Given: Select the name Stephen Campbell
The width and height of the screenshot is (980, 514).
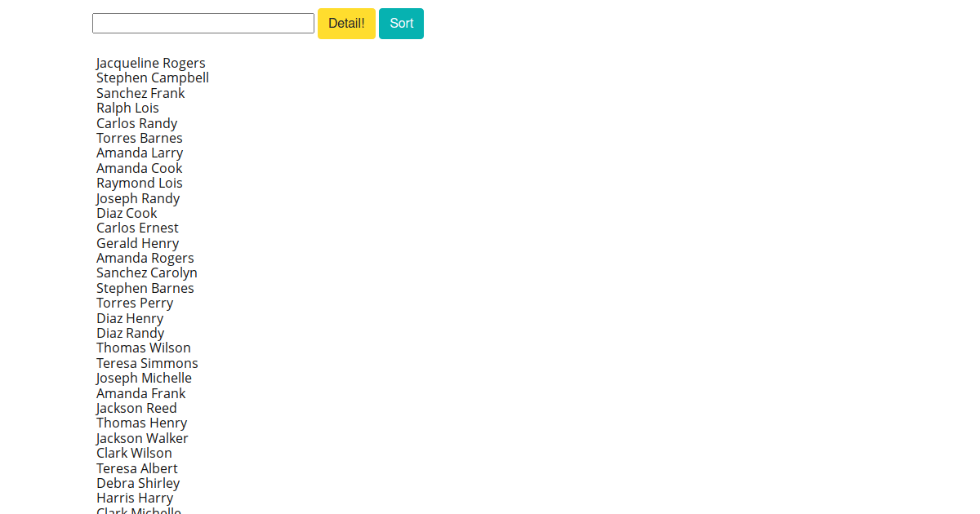Looking at the screenshot, I should coord(153,78).
